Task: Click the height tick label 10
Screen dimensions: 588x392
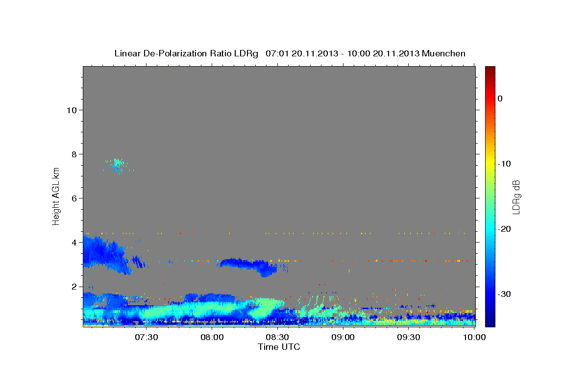Action: 72,110
